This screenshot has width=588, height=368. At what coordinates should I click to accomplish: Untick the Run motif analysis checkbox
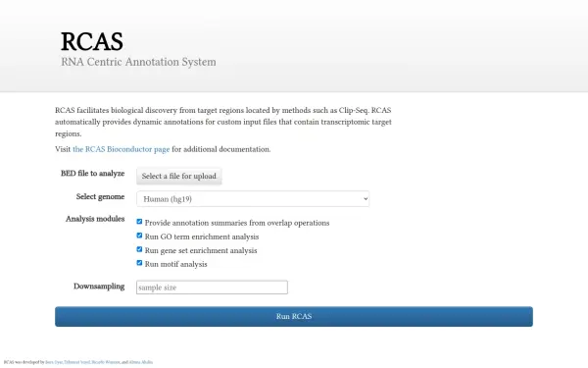pos(139,263)
